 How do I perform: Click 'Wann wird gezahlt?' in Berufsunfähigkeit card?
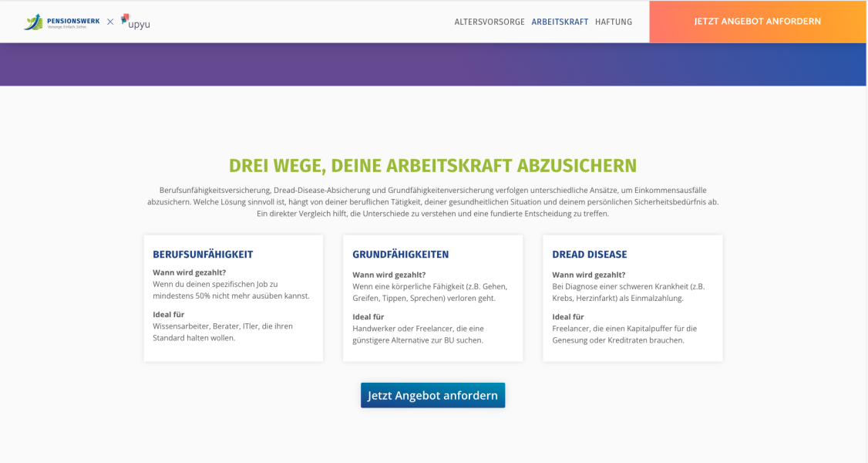(189, 272)
